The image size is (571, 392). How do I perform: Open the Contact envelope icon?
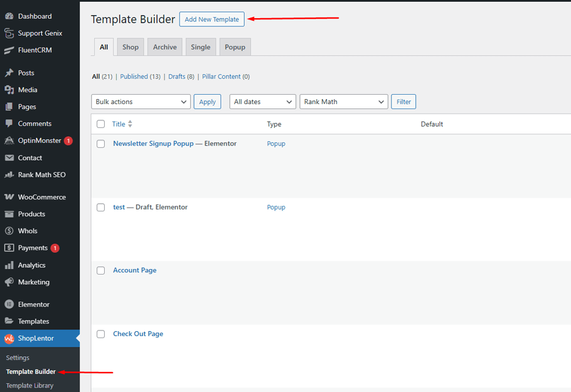[9, 157]
